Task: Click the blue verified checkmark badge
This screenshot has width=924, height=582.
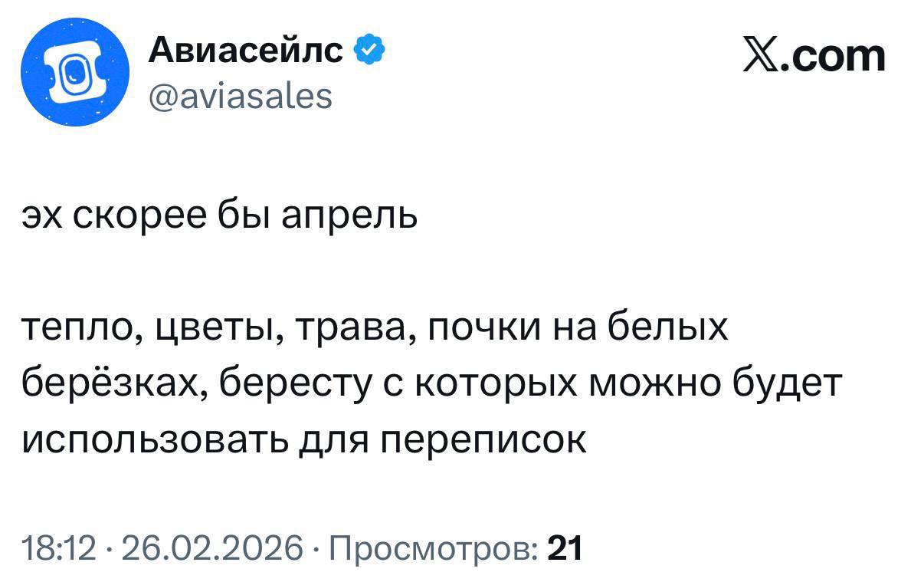Action: [x=369, y=51]
